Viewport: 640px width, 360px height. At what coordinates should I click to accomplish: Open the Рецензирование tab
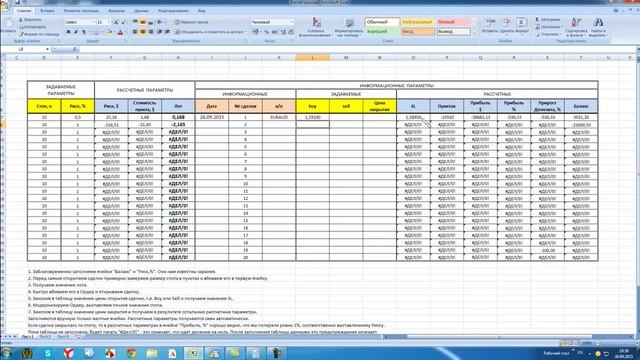click(173, 11)
